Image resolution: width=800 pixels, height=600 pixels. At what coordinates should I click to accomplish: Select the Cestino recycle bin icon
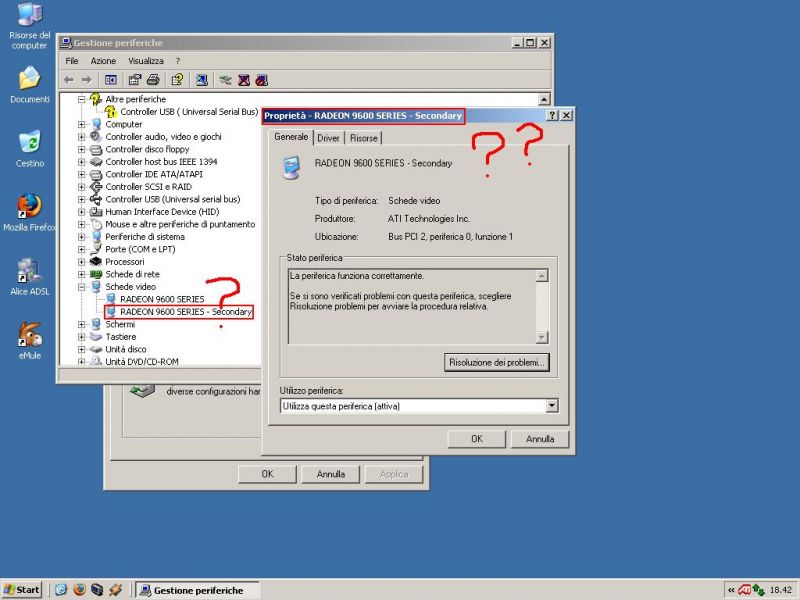click(30, 149)
